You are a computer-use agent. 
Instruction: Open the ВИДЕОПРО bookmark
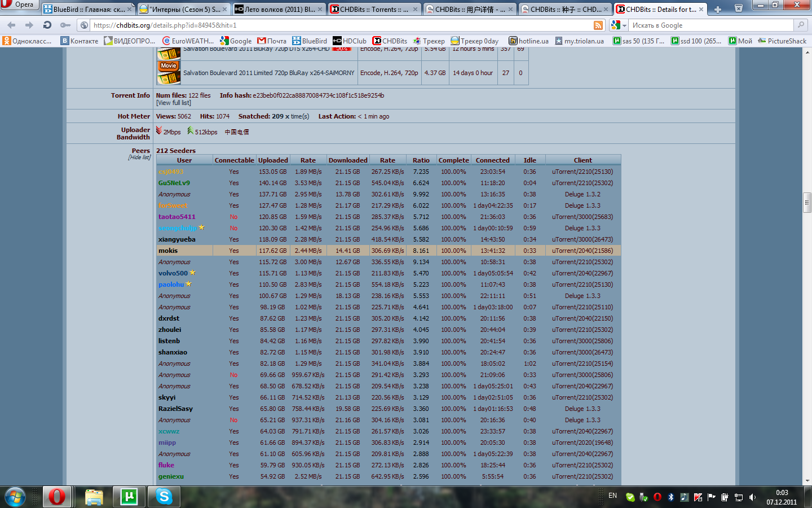(x=130, y=41)
